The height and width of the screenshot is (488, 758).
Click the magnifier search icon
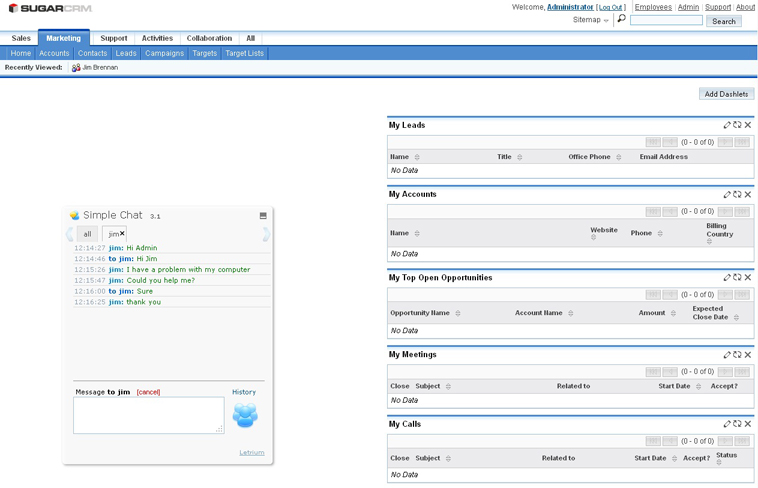(622, 18)
